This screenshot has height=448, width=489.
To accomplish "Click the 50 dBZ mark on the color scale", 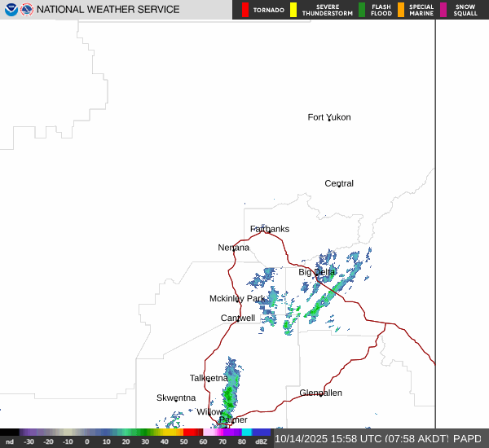I will 183,441.
